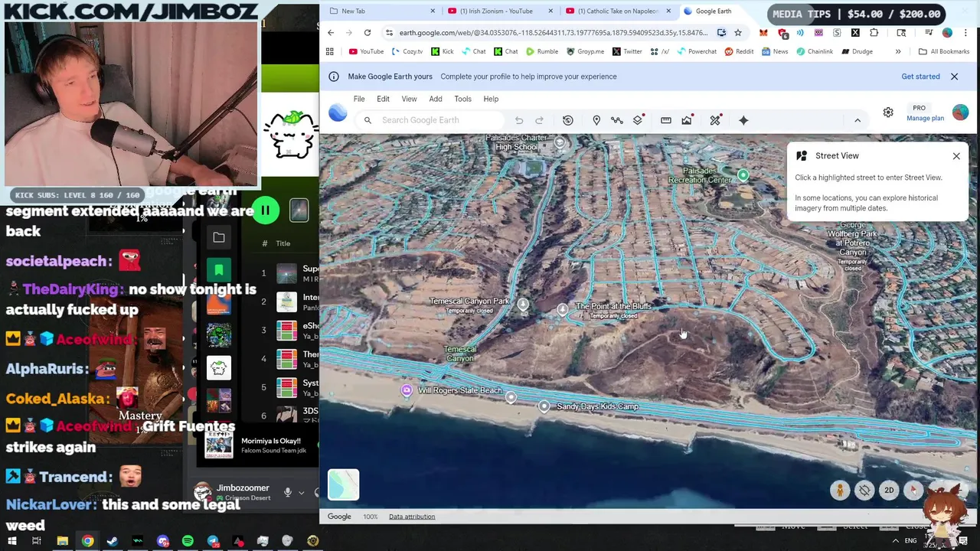Open the historical imagery clock tool
Viewport: 980px width, 551px height.
tap(568, 120)
